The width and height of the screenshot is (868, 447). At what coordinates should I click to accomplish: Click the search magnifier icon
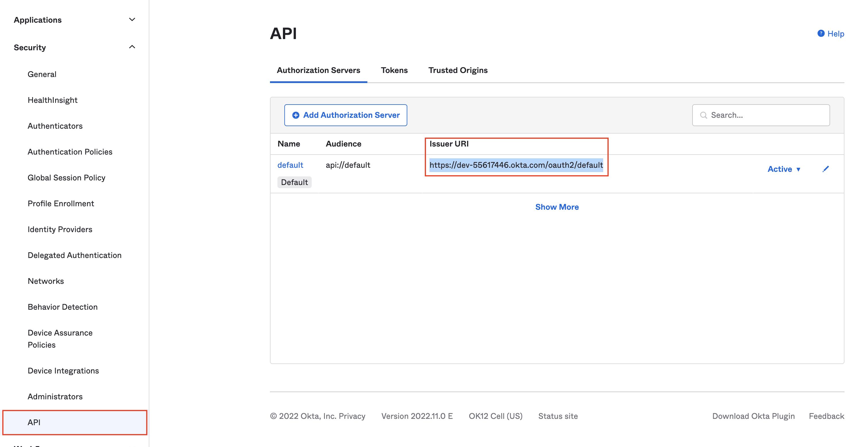(704, 115)
